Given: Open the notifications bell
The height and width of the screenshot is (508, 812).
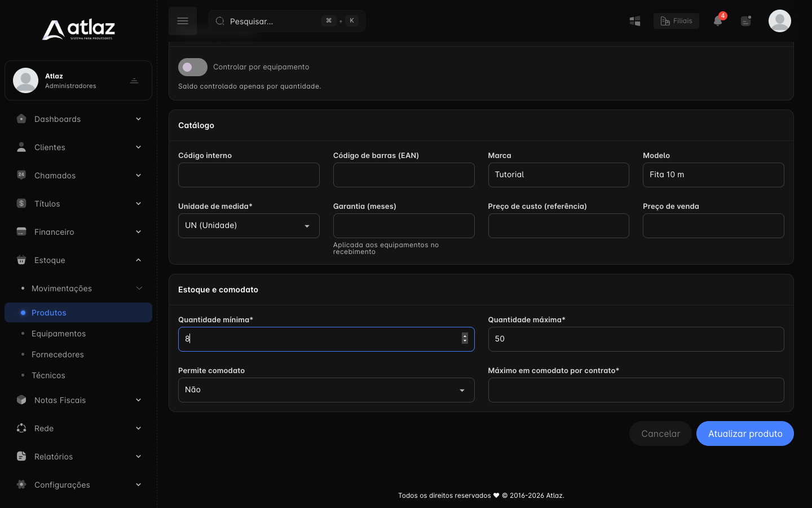Looking at the screenshot, I should (x=718, y=21).
